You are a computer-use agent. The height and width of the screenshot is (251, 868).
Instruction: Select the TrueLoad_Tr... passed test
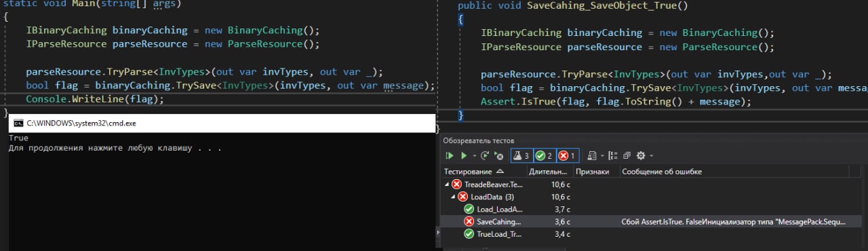[654, 233]
